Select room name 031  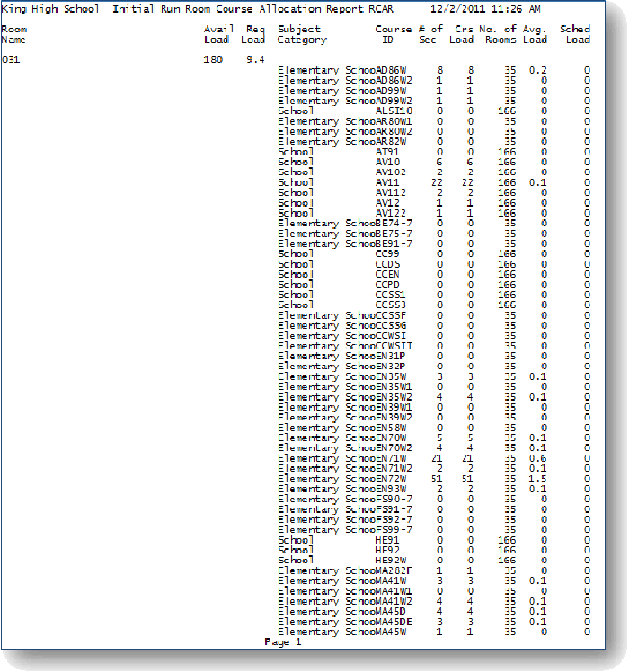[11, 59]
